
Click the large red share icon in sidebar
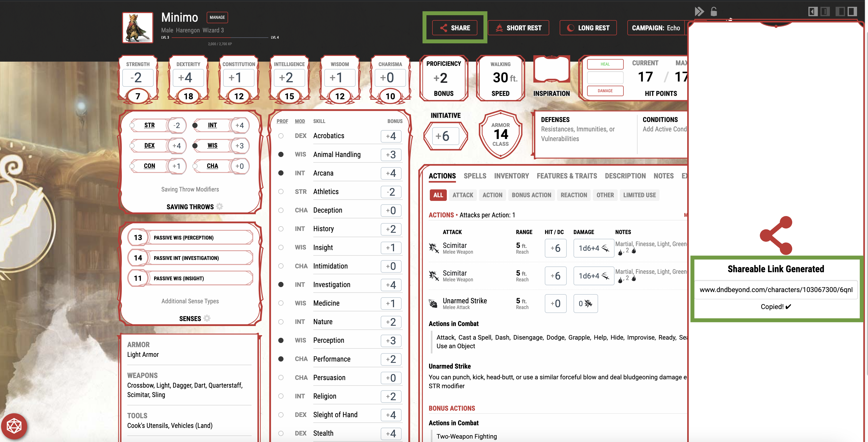point(776,235)
